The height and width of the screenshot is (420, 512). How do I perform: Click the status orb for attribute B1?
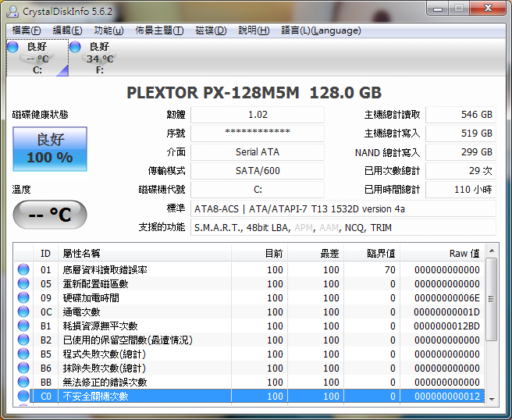[23, 326]
